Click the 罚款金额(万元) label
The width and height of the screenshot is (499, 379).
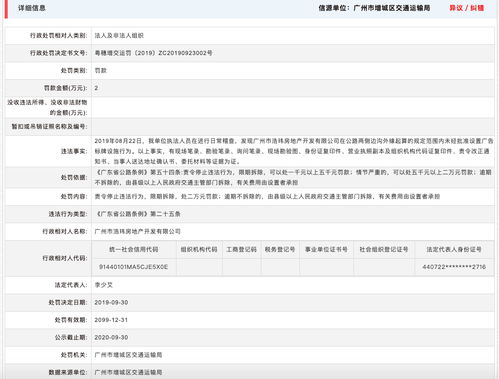pos(66,88)
